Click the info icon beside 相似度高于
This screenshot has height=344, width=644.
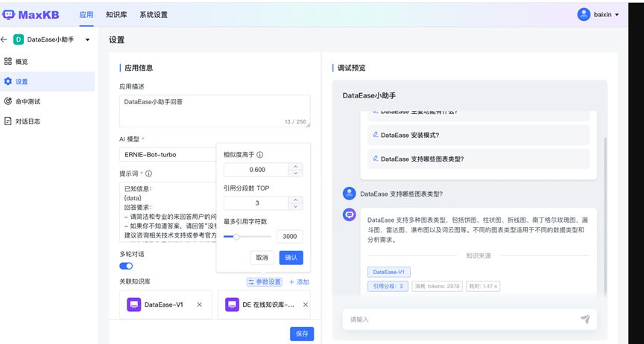[x=259, y=155]
